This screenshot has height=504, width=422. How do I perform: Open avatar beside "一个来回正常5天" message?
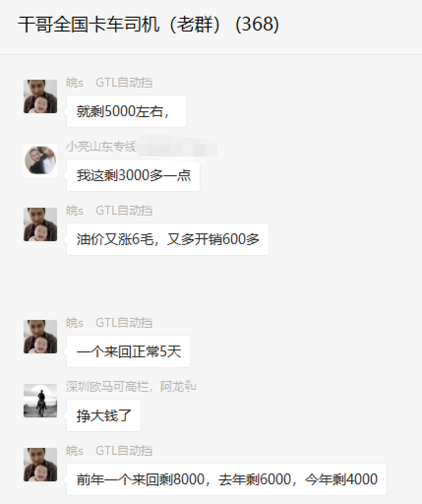coord(40,337)
